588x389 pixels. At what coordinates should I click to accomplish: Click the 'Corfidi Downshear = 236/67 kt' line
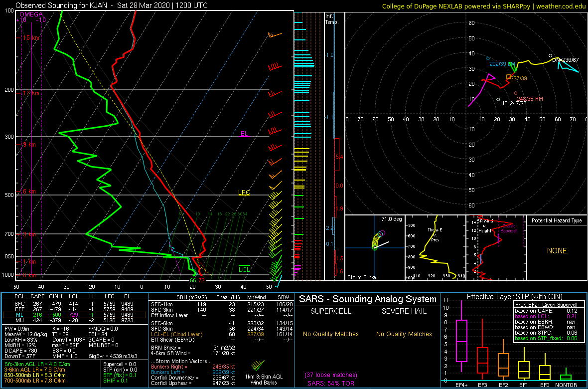click(x=192, y=378)
